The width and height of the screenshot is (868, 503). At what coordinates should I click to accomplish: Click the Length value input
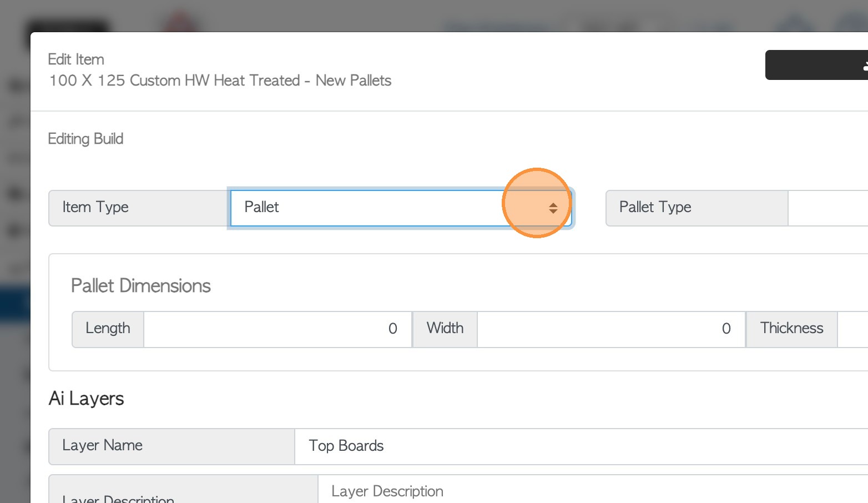coord(277,329)
